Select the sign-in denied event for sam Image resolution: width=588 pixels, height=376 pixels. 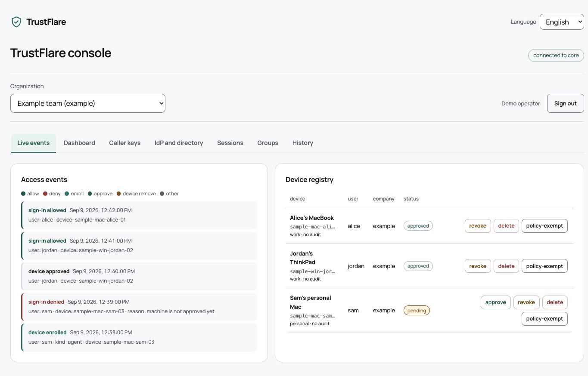pos(139,307)
